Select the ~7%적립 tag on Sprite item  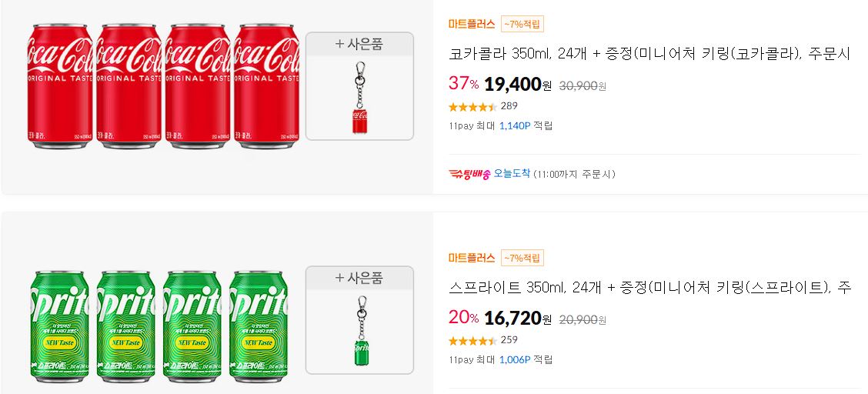click(x=522, y=258)
